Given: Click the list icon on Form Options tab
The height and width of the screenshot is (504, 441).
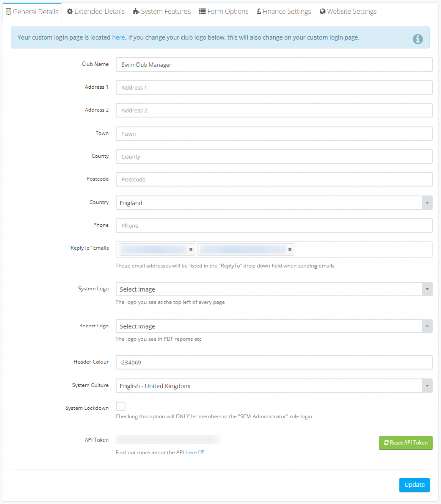Looking at the screenshot, I should pyautogui.click(x=202, y=11).
